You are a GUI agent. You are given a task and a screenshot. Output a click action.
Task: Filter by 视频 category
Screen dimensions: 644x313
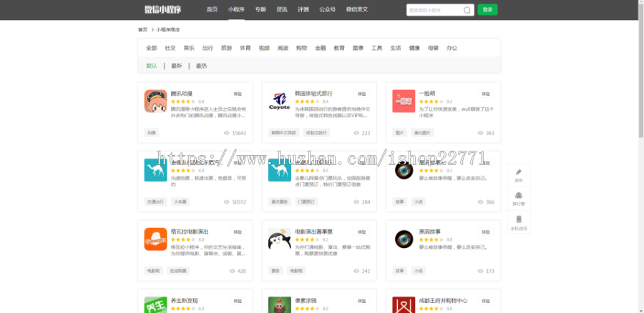point(264,48)
